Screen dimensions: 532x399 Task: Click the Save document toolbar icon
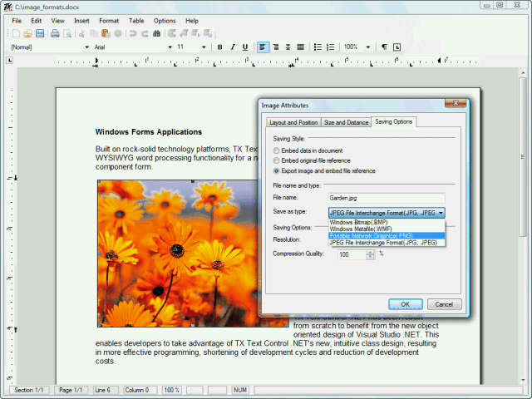tap(39, 34)
